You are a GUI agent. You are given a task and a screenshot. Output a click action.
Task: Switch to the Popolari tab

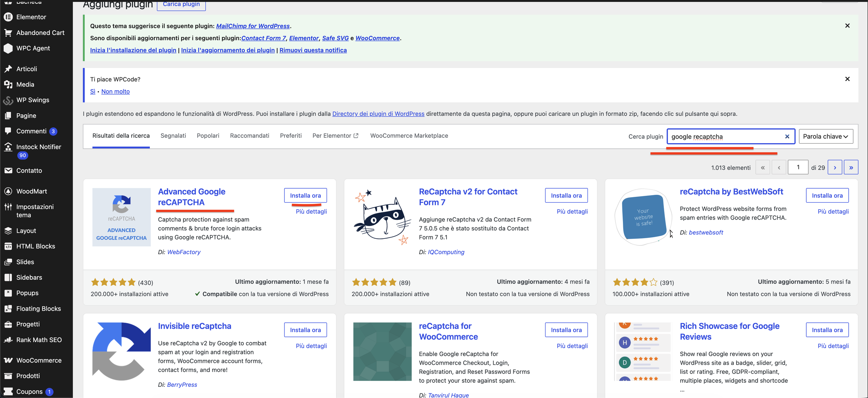208,136
